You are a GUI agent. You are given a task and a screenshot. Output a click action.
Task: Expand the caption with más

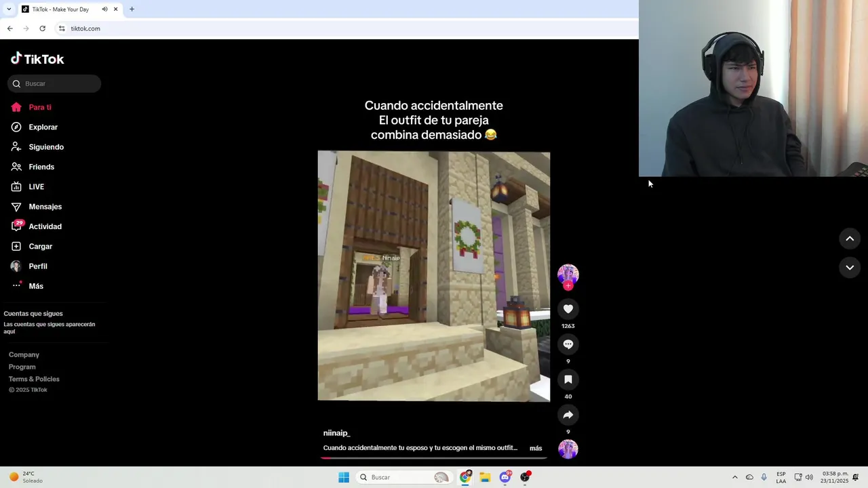click(536, 448)
